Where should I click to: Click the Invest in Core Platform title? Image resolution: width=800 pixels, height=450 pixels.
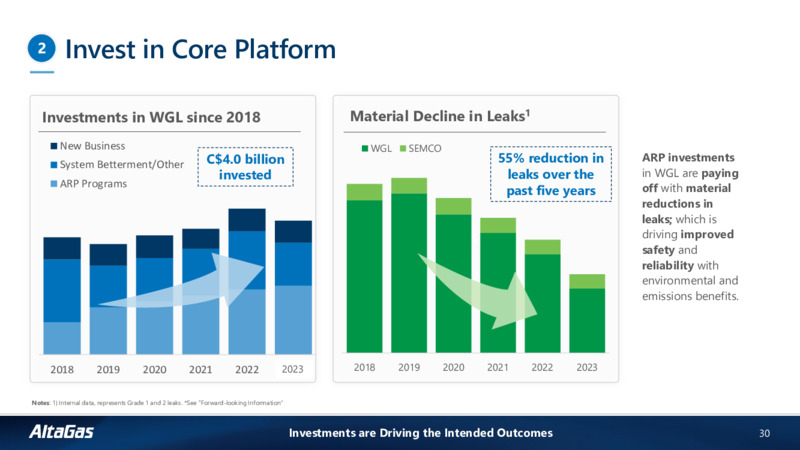click(x=201, y=49)
